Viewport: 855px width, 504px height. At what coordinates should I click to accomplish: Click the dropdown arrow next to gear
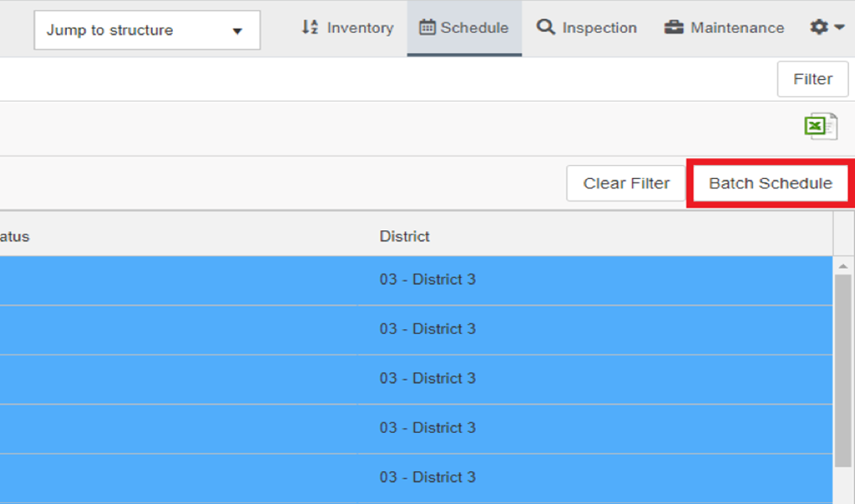[x=839, y=27]
